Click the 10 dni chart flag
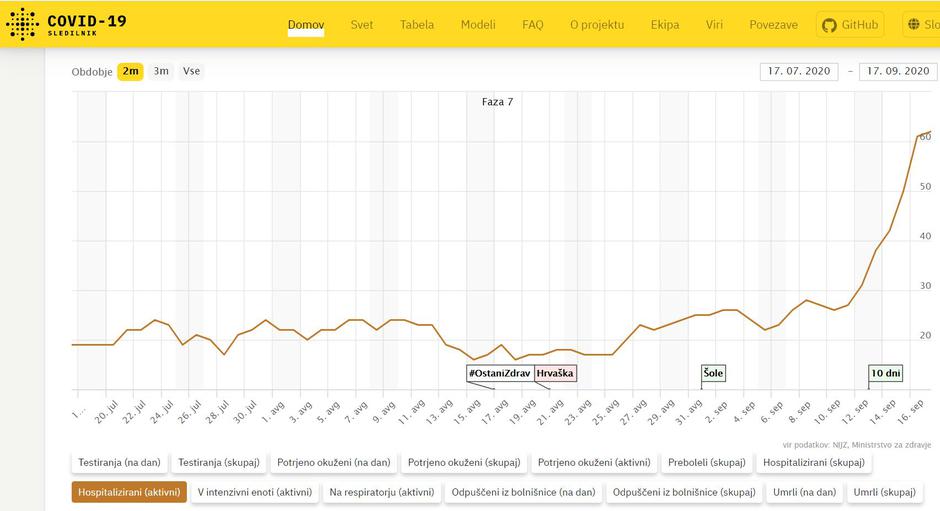Screen dimensions: 940x511 point(886,373)
